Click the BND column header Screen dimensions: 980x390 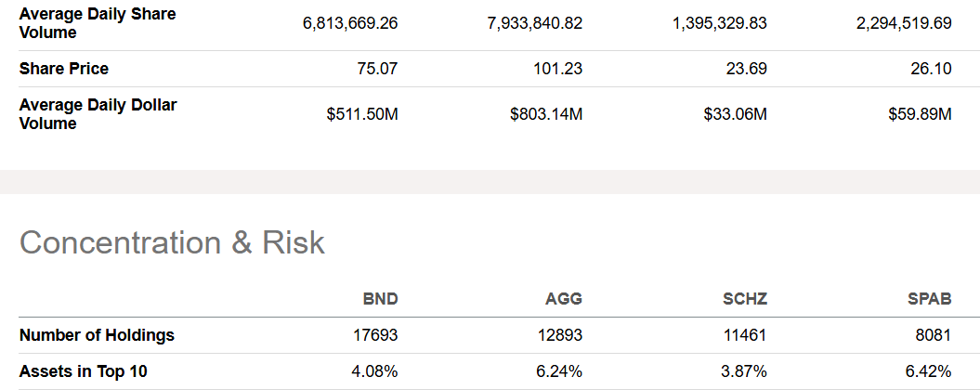click(380, 299)
